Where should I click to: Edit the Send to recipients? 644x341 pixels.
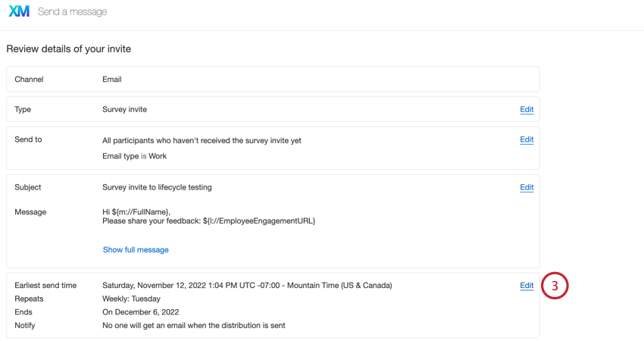pyautogui.click(x=527, y=139)
